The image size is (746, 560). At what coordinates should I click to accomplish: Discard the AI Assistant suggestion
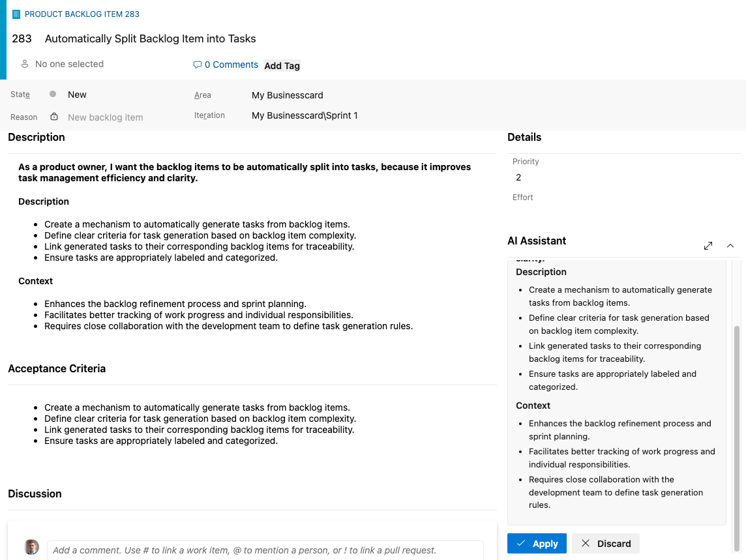tap(606, 543)
